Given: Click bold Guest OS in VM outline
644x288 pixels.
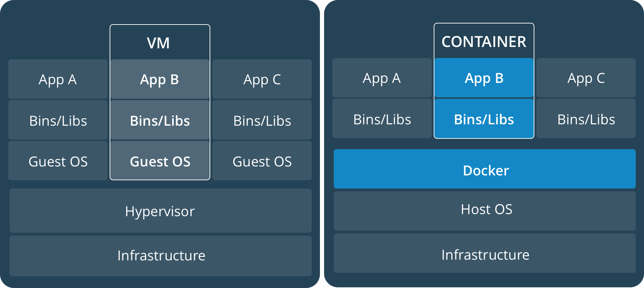Looking at the screenshot, I should (160, 161).
